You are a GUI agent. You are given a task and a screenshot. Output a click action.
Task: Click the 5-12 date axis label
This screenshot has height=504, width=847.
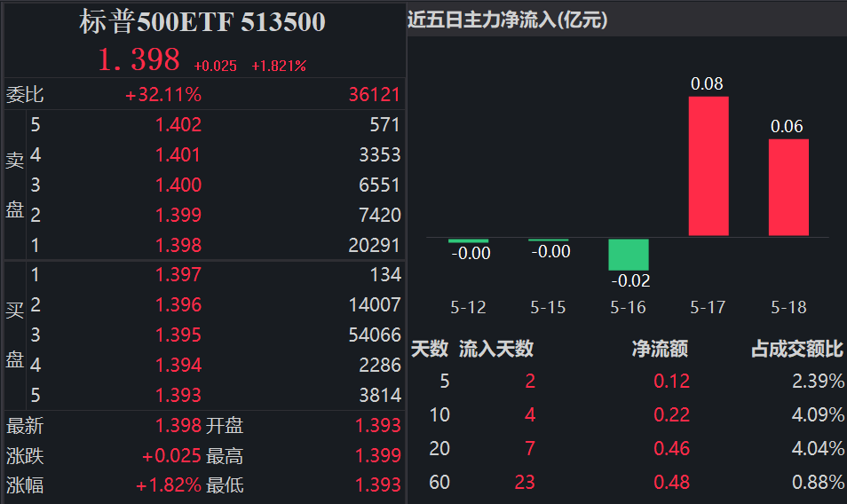coord(468,308)
